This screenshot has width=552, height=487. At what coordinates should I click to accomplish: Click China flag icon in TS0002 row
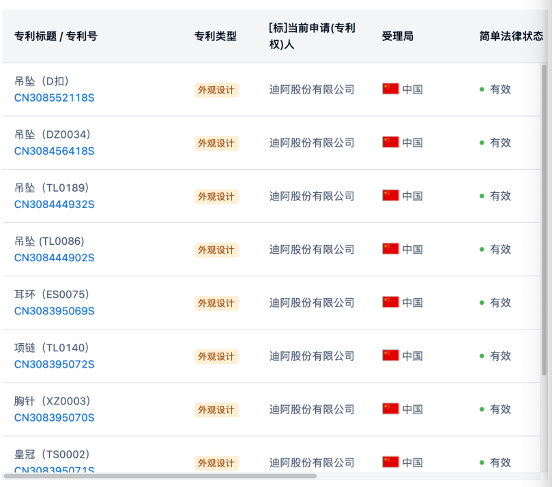coord(390,462)
